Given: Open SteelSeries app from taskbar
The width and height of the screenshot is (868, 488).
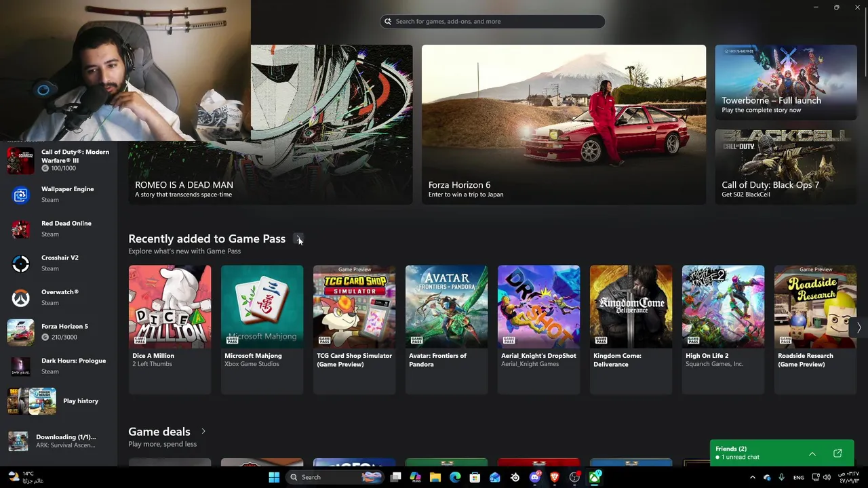Looking at the screenshot, I should click(515, 477).
